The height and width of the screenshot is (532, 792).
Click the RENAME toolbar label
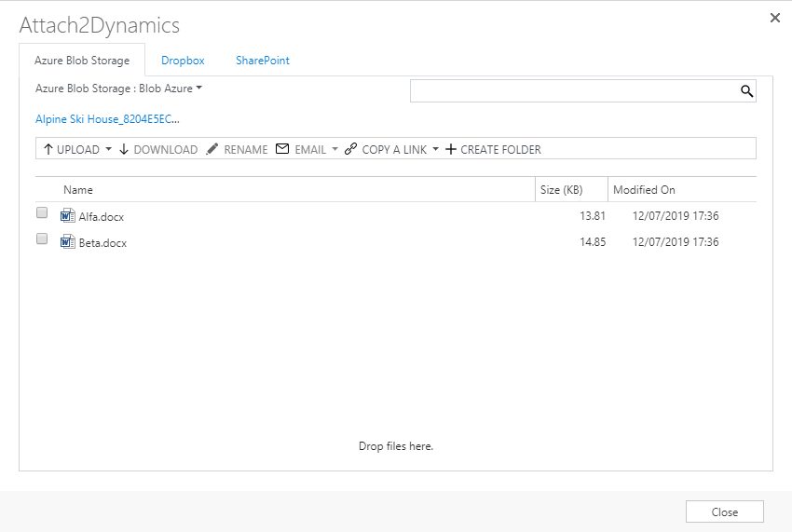pos(246,150)
